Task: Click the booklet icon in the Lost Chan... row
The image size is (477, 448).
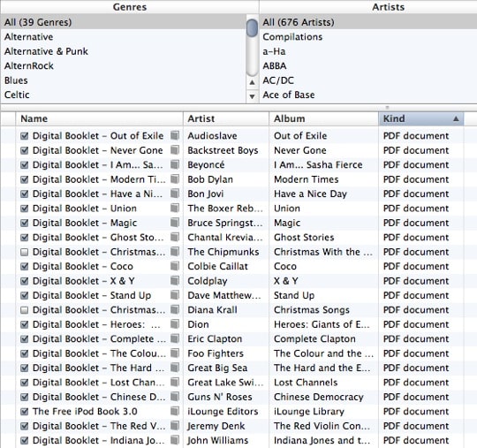Action: [175, 382]
